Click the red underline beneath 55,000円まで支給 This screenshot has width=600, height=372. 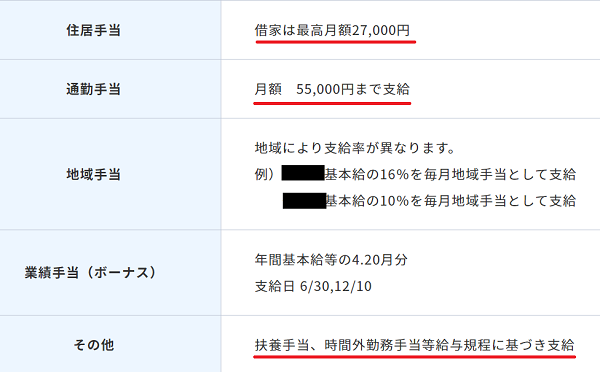(332, 103)
